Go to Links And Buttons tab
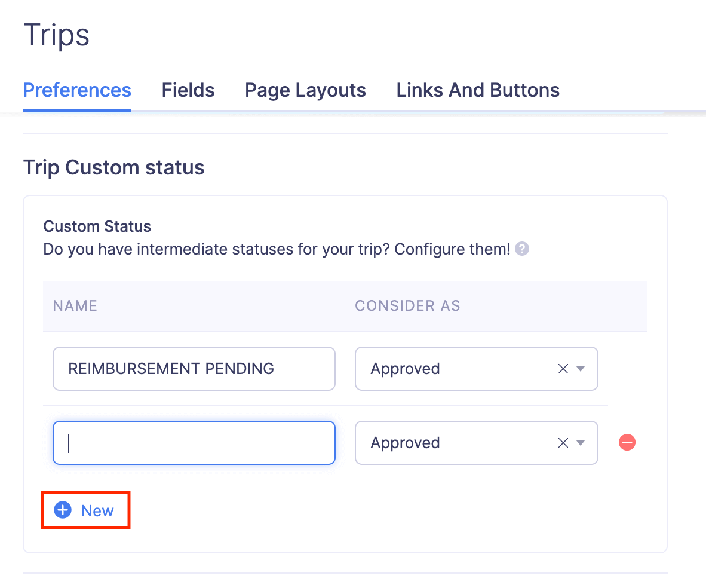This screenshot has width=706, height=588. 478,90
